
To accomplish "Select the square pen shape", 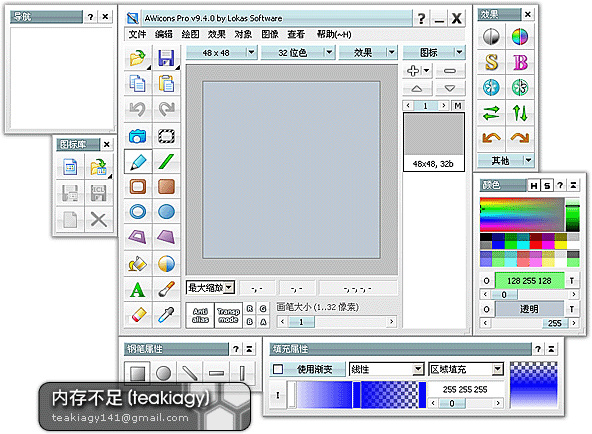I will pyautogui.click(x=137, y=373).
